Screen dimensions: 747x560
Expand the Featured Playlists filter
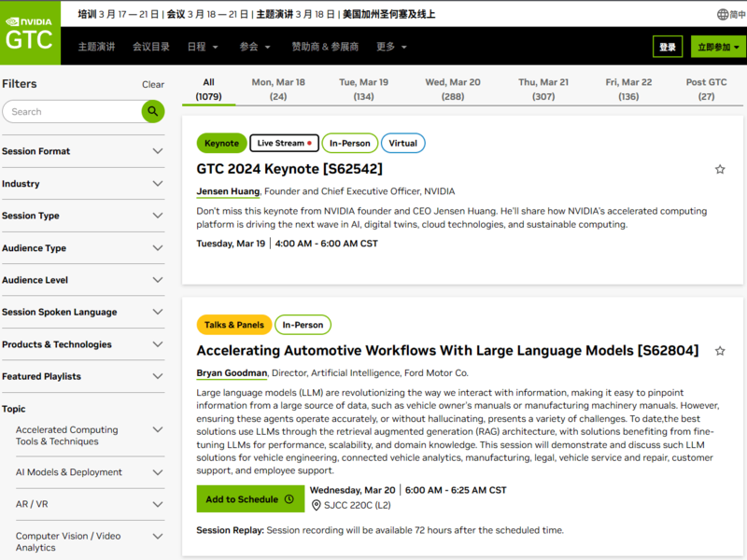click(x=83, y=376)
